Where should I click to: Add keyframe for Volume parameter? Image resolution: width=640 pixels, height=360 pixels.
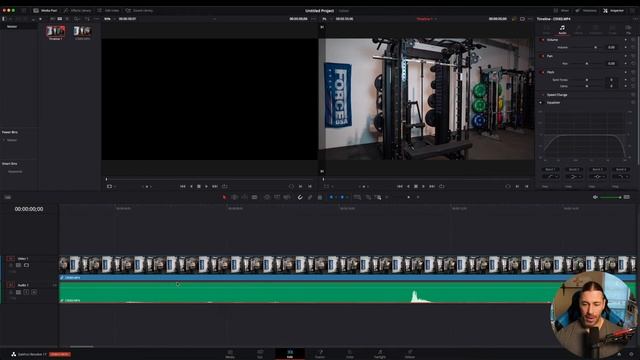625,47
